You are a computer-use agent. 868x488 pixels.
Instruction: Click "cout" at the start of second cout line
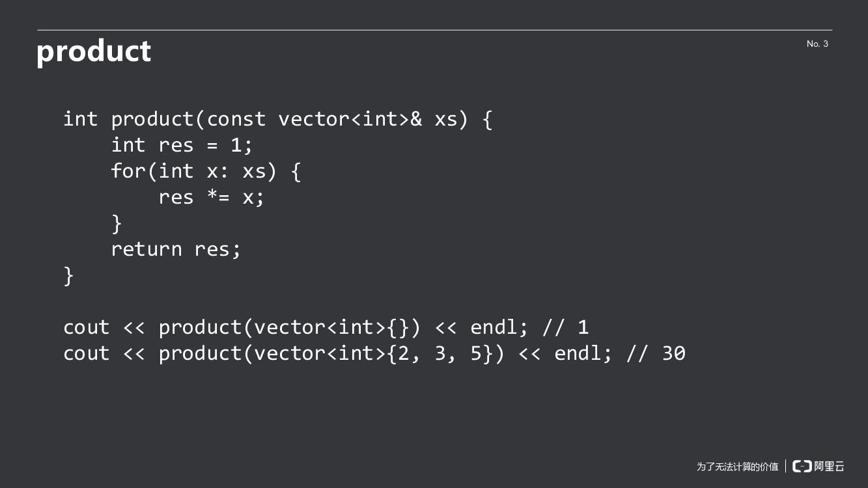point(87,353)
